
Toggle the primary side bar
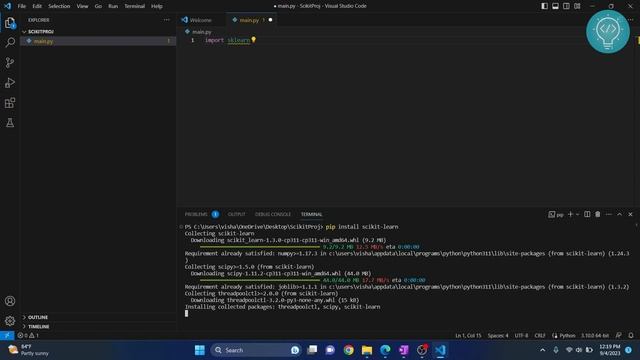pos(544,6)
